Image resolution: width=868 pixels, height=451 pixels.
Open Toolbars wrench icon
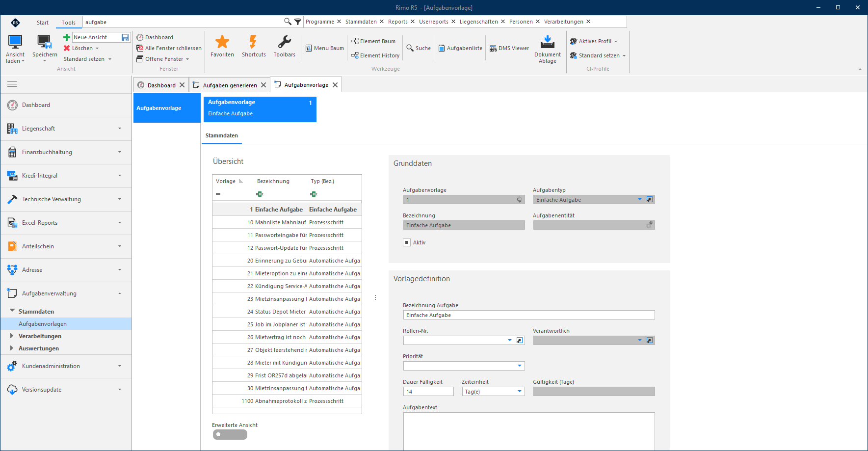pos(285,42)
